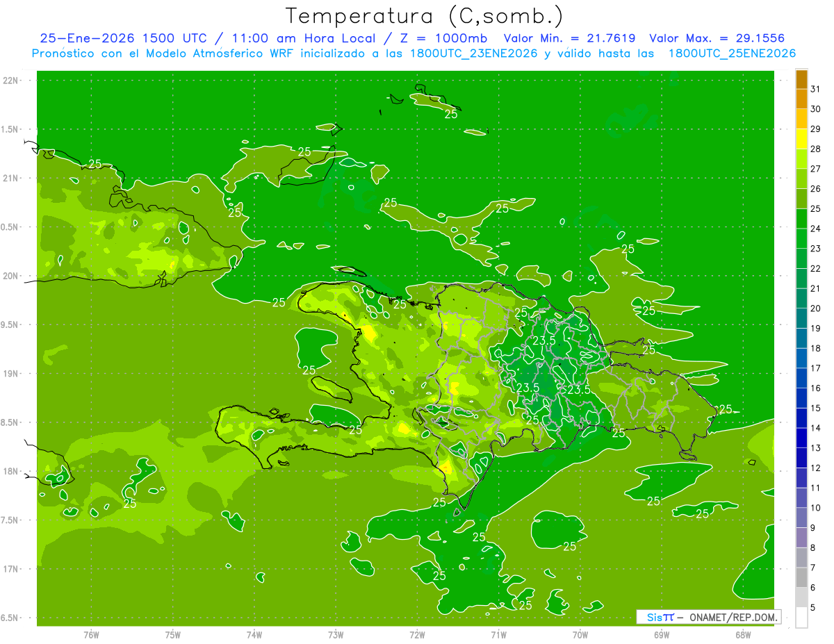Select the "Valor Min. = 21.7619" text
834x644 pixels.
pos(569,38)
